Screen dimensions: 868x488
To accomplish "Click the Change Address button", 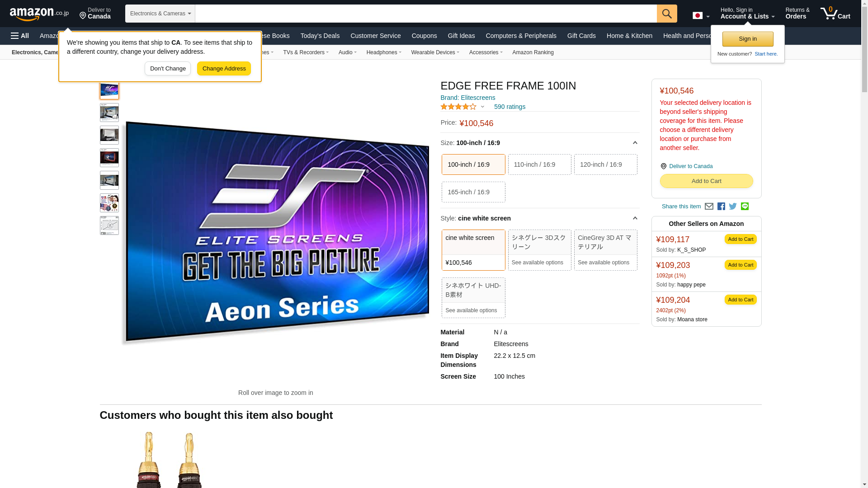I will click(224, 69).
